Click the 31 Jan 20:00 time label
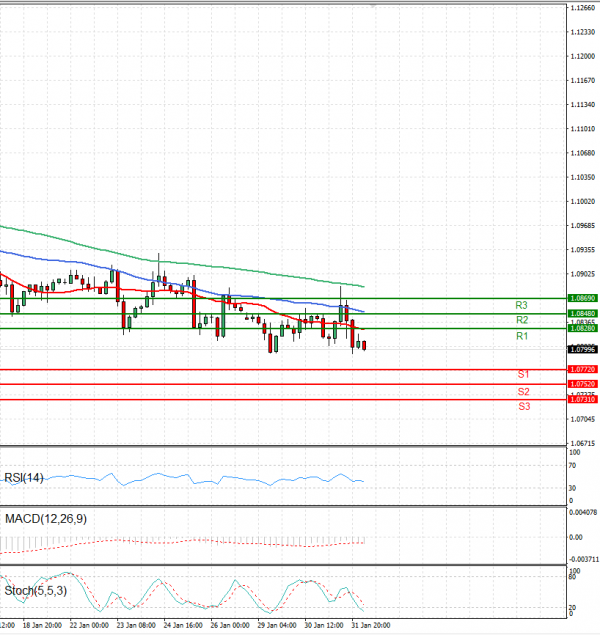Screen dimensions: 600x635 [371, 625]
